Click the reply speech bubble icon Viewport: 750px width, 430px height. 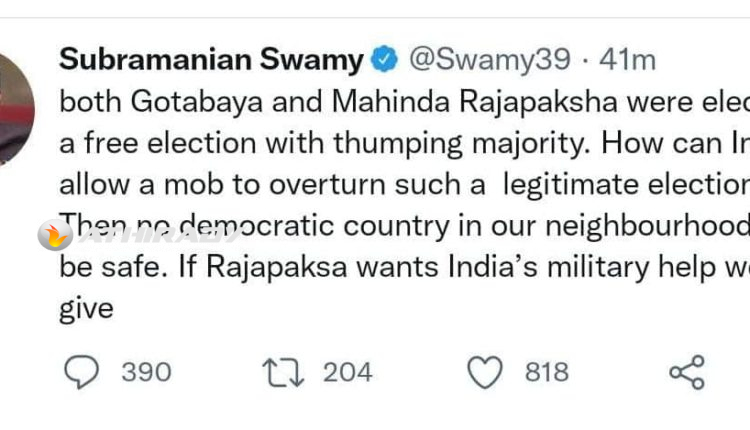click(82, 373)
